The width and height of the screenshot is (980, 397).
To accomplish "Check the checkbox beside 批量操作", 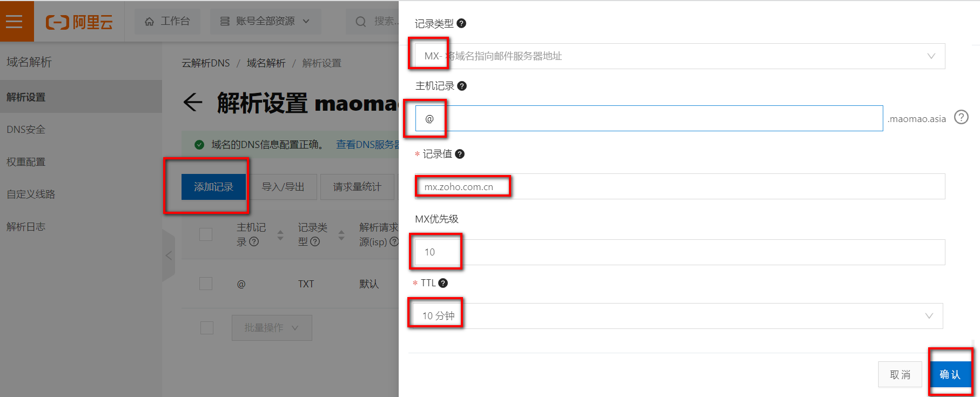I will (207, 328).
